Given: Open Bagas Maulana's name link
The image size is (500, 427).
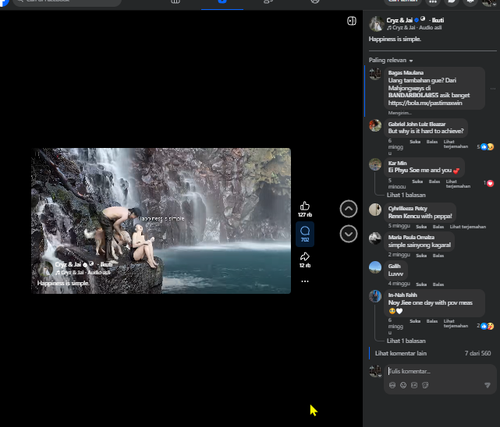Looking at the screenshot, I should 406,73.
